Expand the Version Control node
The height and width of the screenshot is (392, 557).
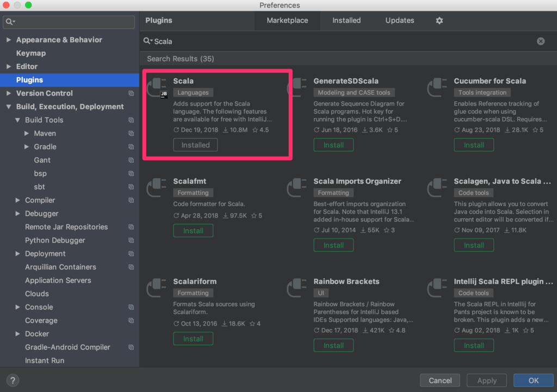[x=9, y=94]
